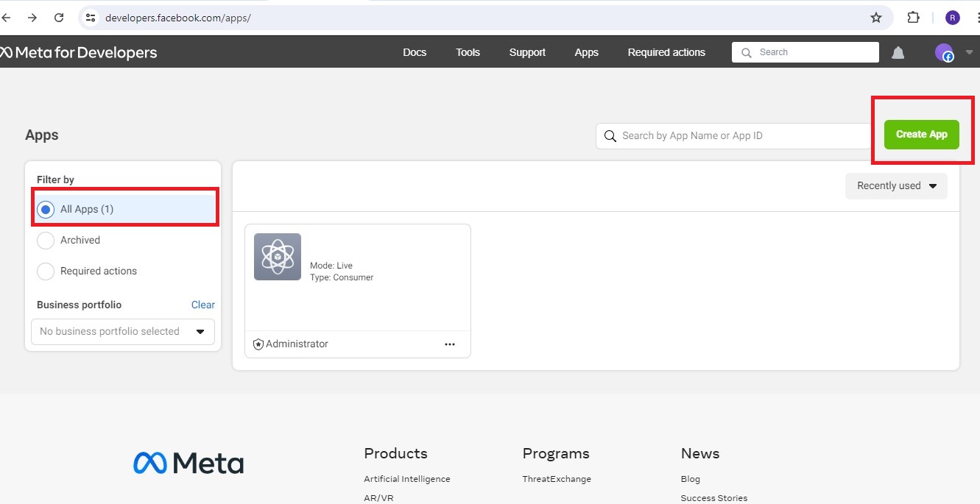Image resolution: width=980 pixels, height=504 pixels.
Task: Click the browser forward arrow
Action: point(32,17)
